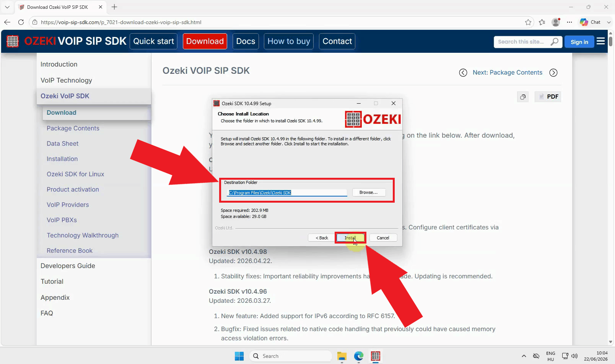
Task: Close the Download Ozeki VoIP SIP SDK tab
Action: pos(101,7)
